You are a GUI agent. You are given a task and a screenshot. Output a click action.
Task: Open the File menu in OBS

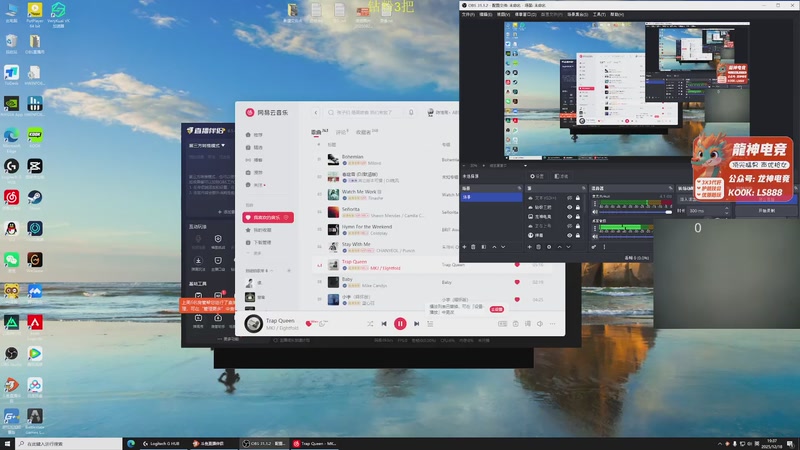coord(468,14)
